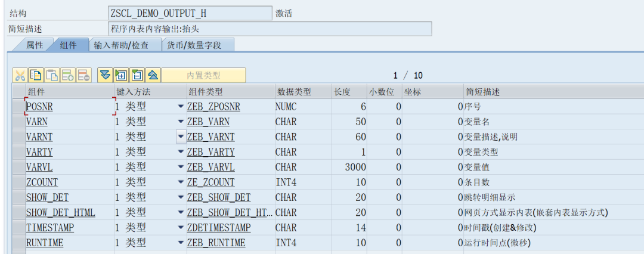
Task: Click the structure name field ZSCL_DEMO_OUTPUT_H
Action: point(190,13)
